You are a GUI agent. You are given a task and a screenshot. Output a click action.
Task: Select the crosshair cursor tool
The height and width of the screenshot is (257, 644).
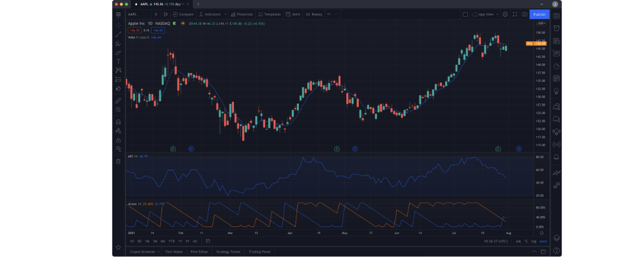(118, 26)
